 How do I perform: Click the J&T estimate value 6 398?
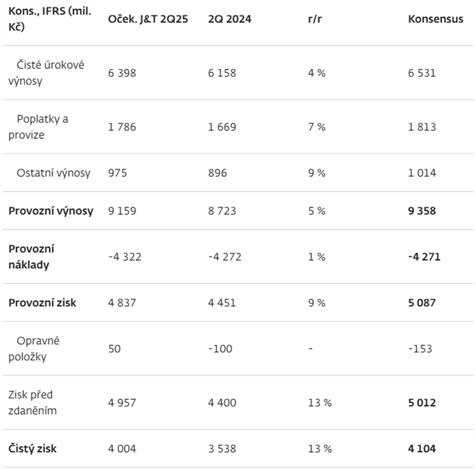click(x=123, y=73)
